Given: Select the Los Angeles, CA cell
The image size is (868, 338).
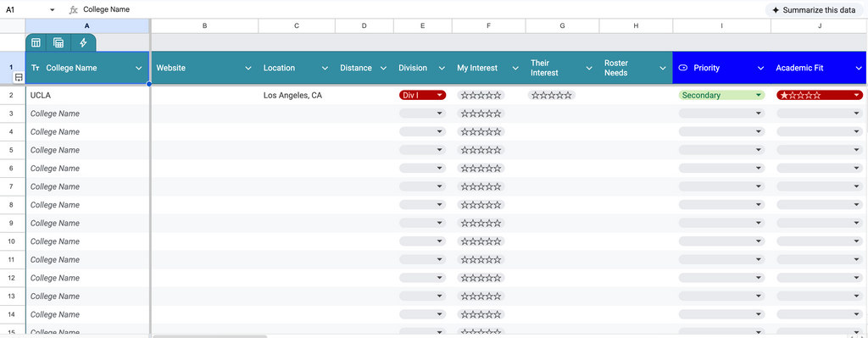Looking at the screenshot, I should [x=297, y=95].
